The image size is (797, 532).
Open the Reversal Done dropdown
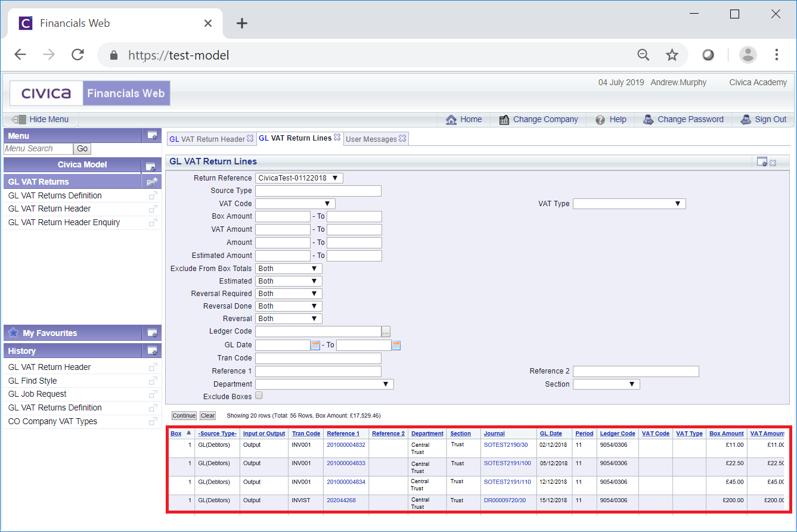[289, 306]
